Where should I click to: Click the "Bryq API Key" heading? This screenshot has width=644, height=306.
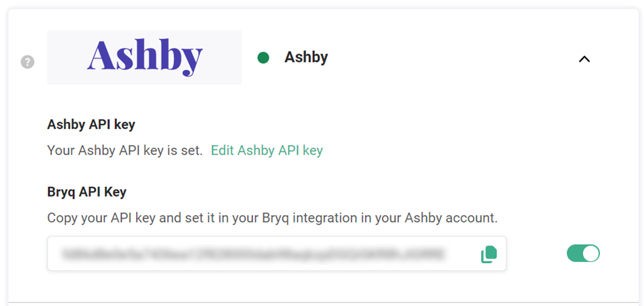click(x=87, y=192)
